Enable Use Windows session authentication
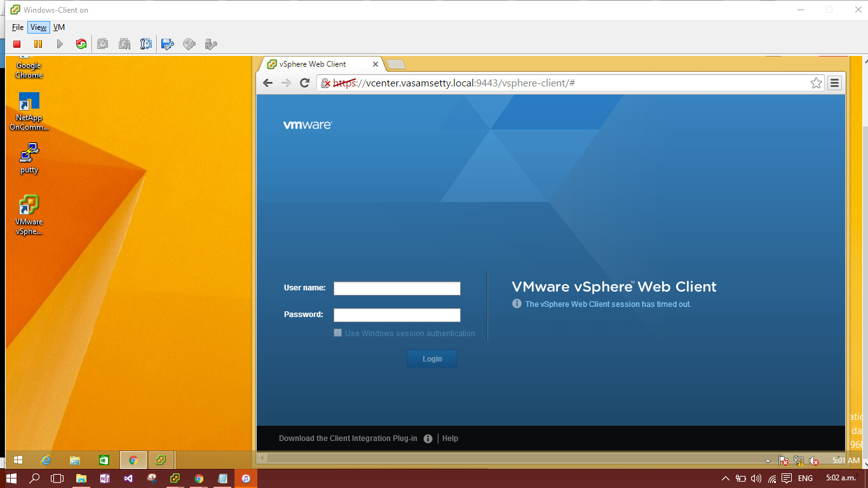Image resolution: width=868 pixels, height=488 pixels. pos(337,332)
